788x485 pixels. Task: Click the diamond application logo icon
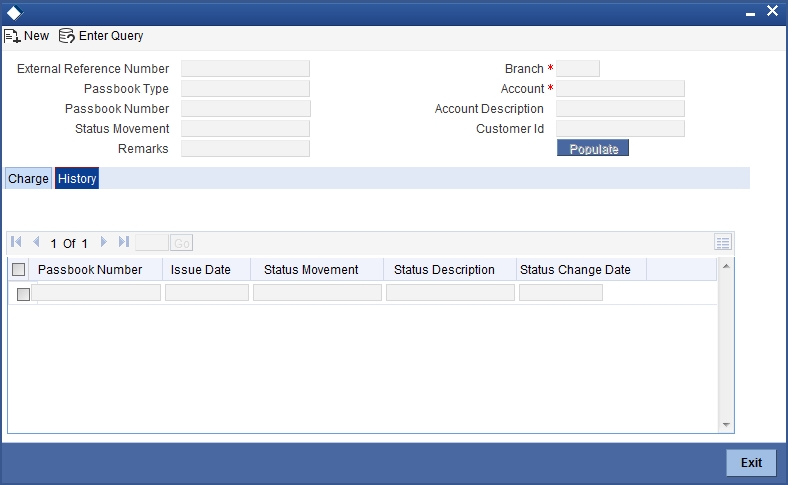pyautogui.click(x=15, y=13)
